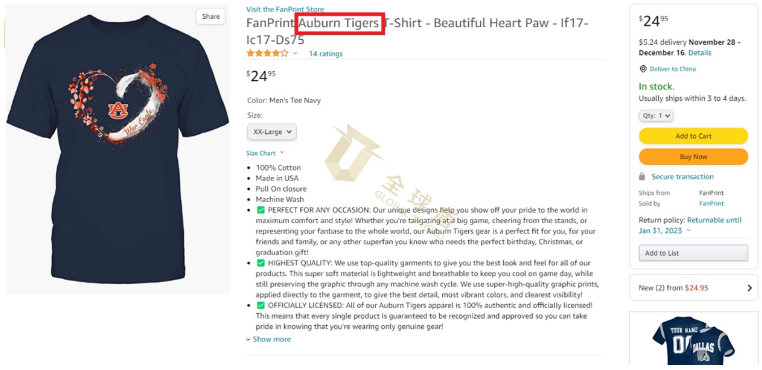The image size is (762, 370).
Task: Click the Share button on product image
Action: [x=210, y=17]
